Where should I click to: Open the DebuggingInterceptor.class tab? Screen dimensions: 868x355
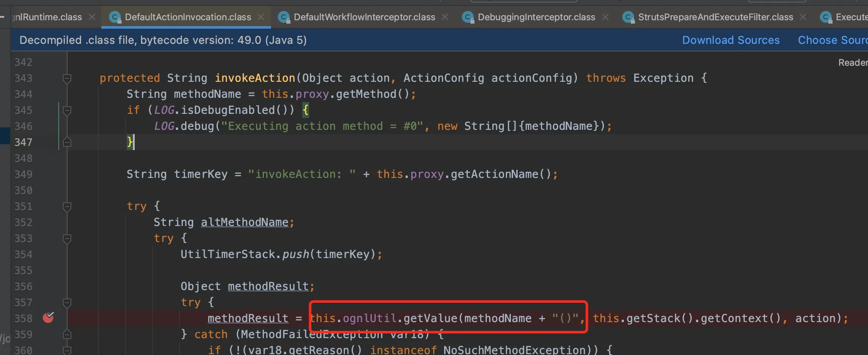(x=536, y=17)
